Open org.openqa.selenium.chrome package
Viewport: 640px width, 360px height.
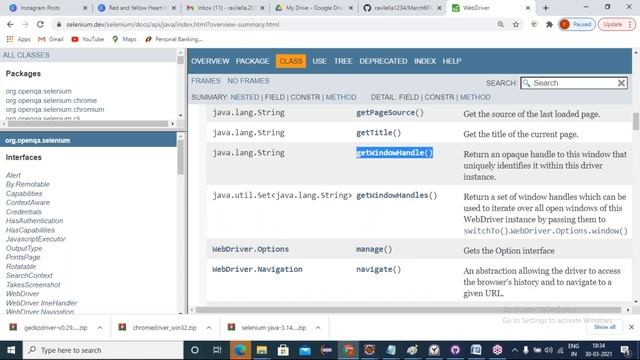(x=51, y=100)
